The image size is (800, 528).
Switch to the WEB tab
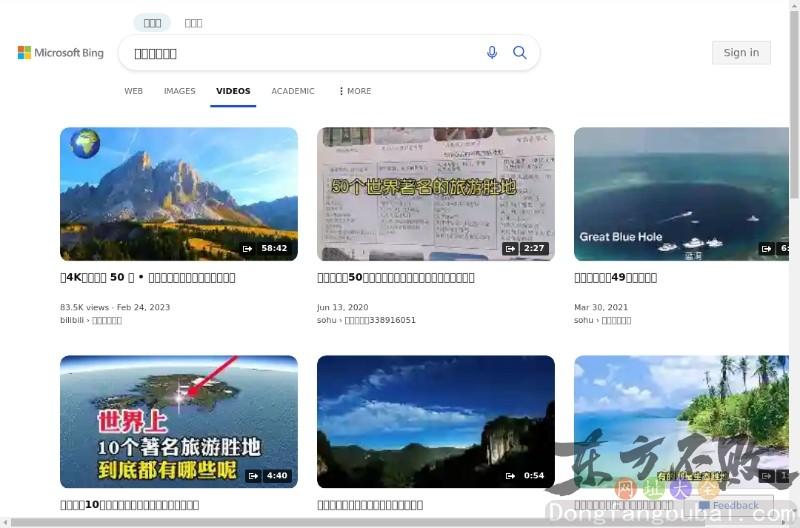(134, 91)
